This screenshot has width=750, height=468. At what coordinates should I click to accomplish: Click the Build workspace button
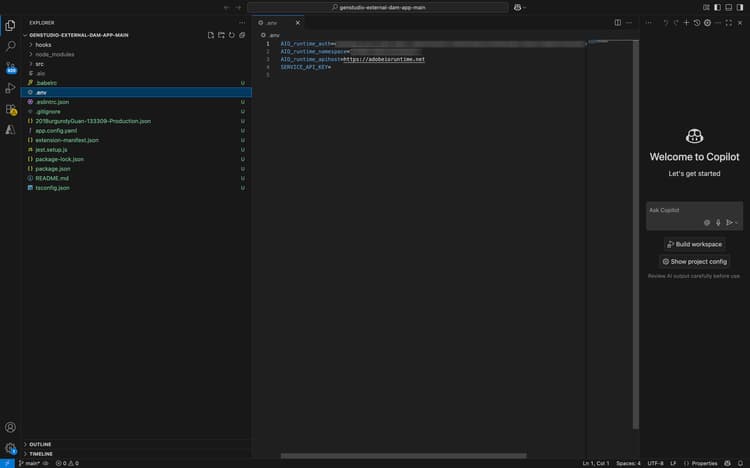click(694, 244)
